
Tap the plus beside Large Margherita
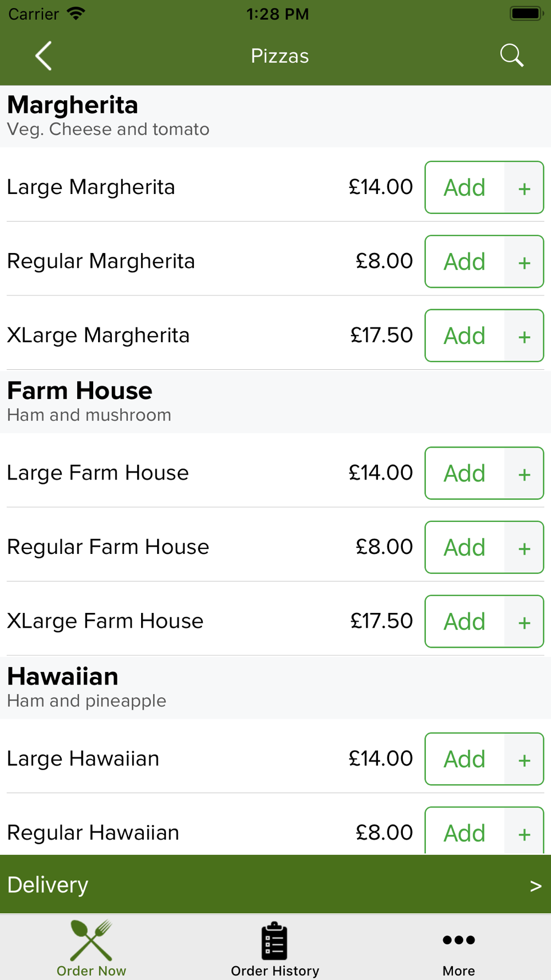(524, 187)
